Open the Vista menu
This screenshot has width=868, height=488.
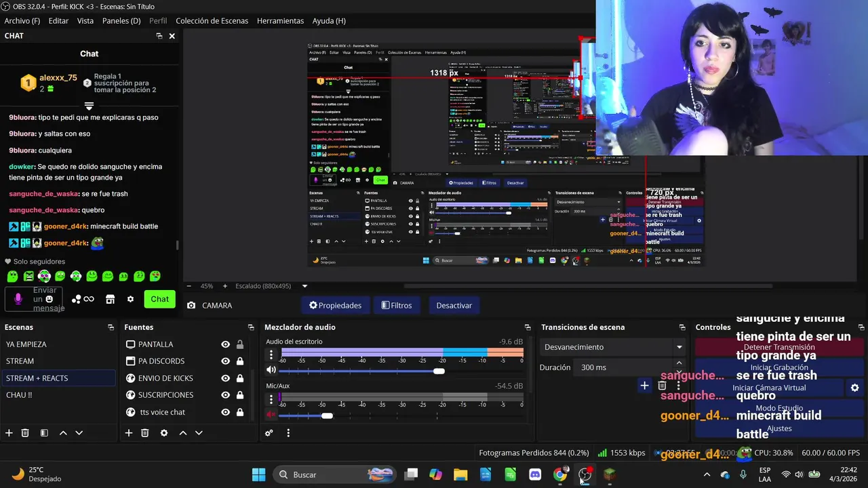pyautogui.click(x=85, y=21)
